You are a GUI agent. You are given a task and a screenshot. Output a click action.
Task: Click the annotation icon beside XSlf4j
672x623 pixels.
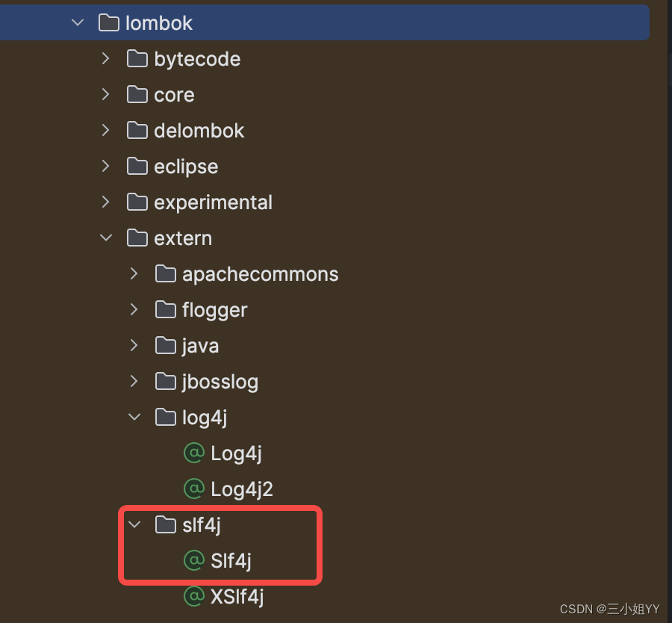click(x=193, y=596)
